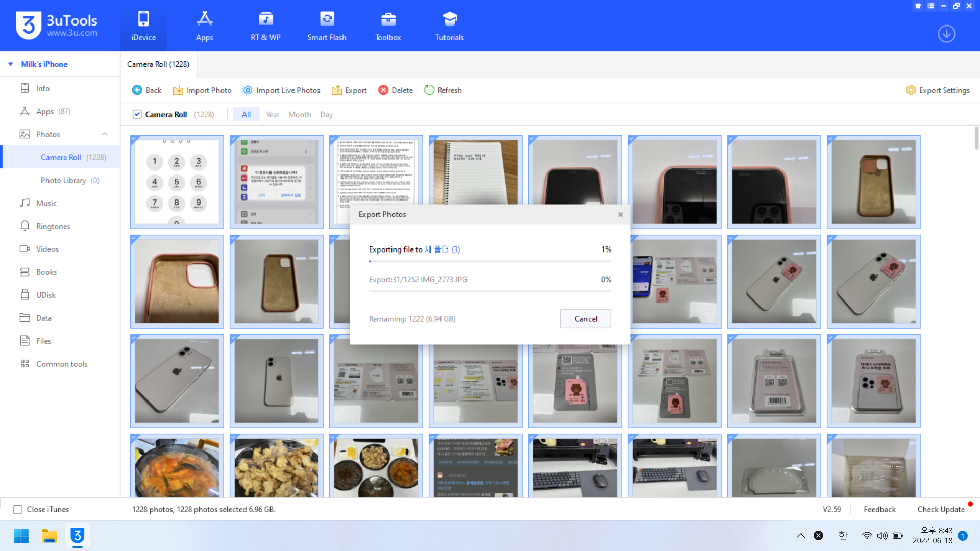Collapse the Photos sidebar section
This screenshot has height=551, width=980.
(x=105, y=134)
